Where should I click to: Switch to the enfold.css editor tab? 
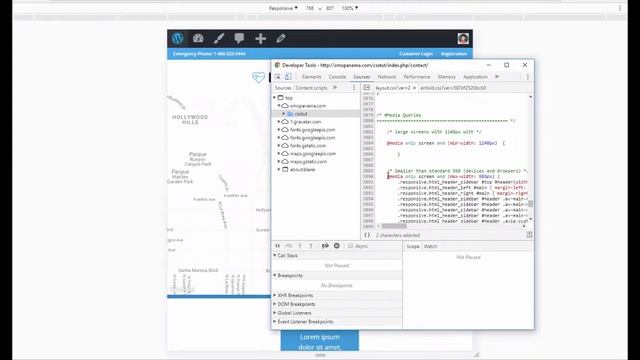(453, 88)
